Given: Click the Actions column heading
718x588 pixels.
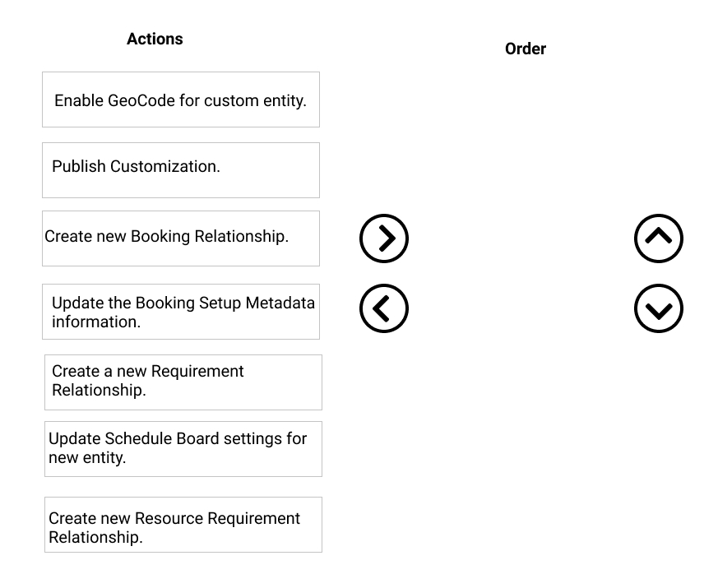Looking at the screenshot, I should tap(155, 39).
